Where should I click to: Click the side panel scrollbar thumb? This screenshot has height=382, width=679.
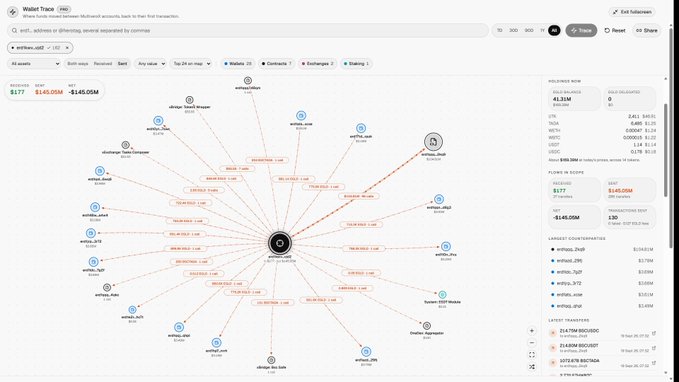[x=666, y=150]
